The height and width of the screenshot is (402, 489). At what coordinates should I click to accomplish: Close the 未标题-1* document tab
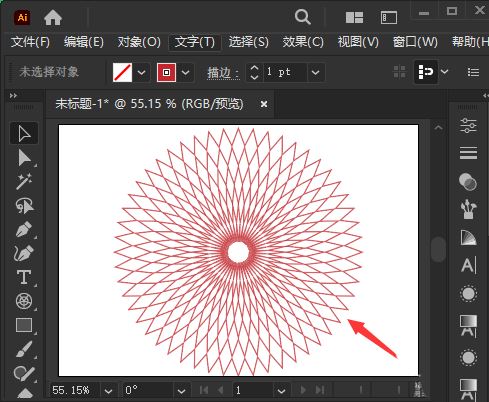coord(264,104)
